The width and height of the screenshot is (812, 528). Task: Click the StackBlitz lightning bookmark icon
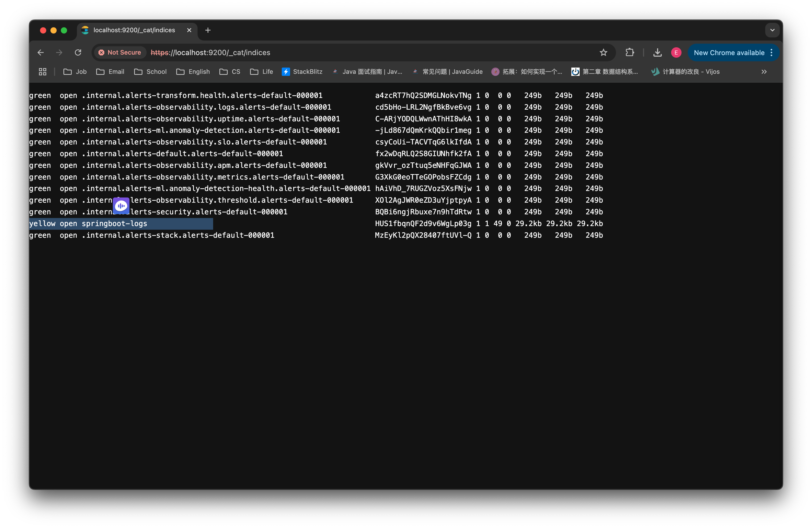point(286,72)
